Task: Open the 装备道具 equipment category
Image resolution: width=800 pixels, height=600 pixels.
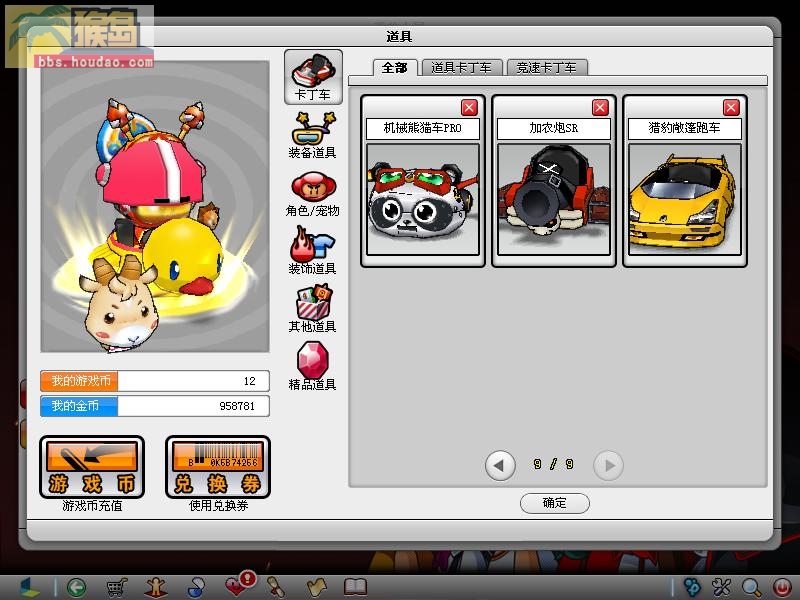Action: coord(313,135)
